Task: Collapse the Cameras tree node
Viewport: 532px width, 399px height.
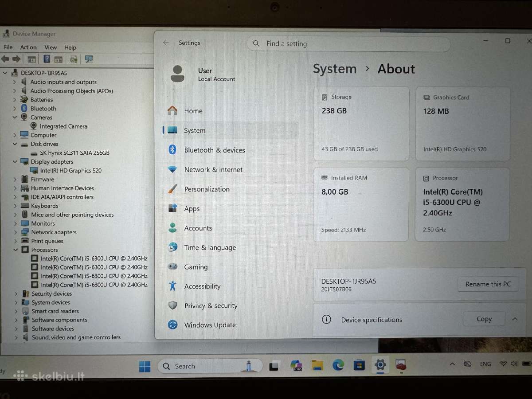Action: (x=15, y=117)
